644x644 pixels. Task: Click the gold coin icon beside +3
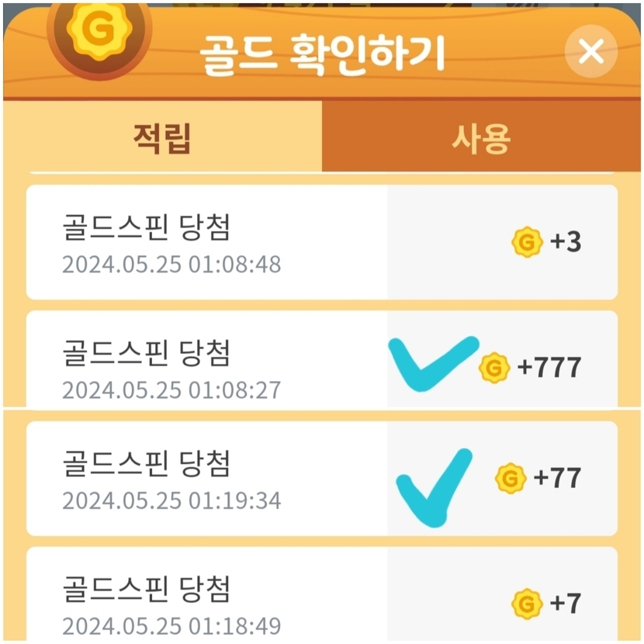point(527,242)
